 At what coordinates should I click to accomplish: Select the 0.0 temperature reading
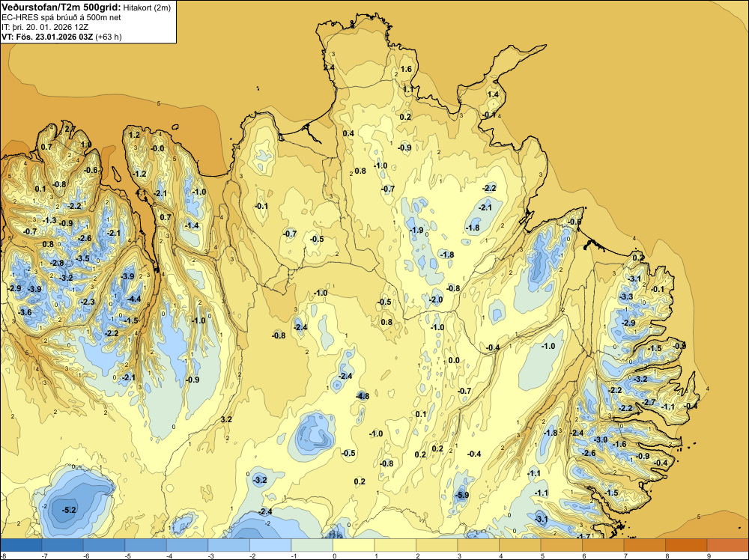click(454, 360)
